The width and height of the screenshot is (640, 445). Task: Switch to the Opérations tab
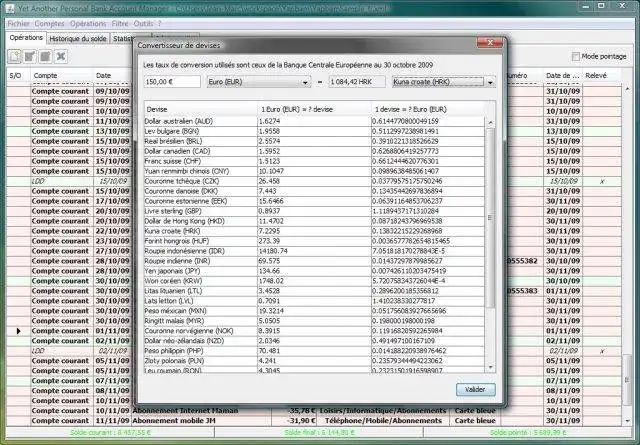pyautogui.click(x=26, y=38)
